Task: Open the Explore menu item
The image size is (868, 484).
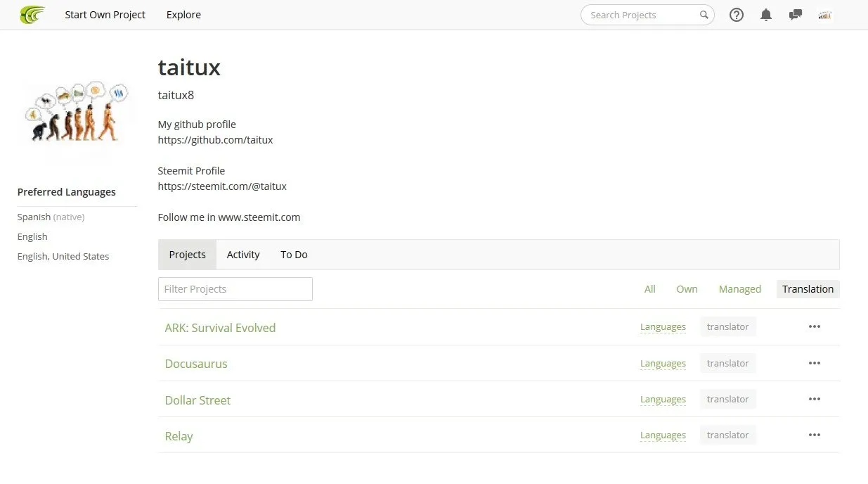Action: point(183,15)
